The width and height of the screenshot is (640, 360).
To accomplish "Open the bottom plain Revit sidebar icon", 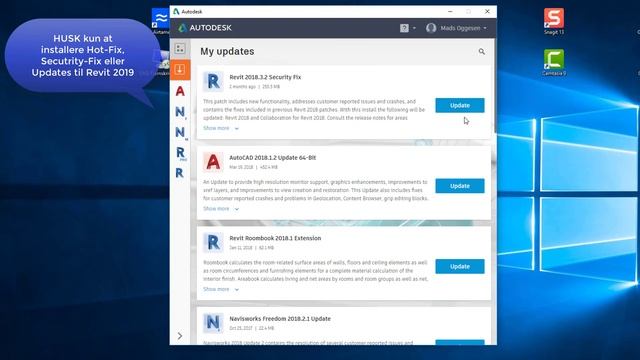I will 180,173.
